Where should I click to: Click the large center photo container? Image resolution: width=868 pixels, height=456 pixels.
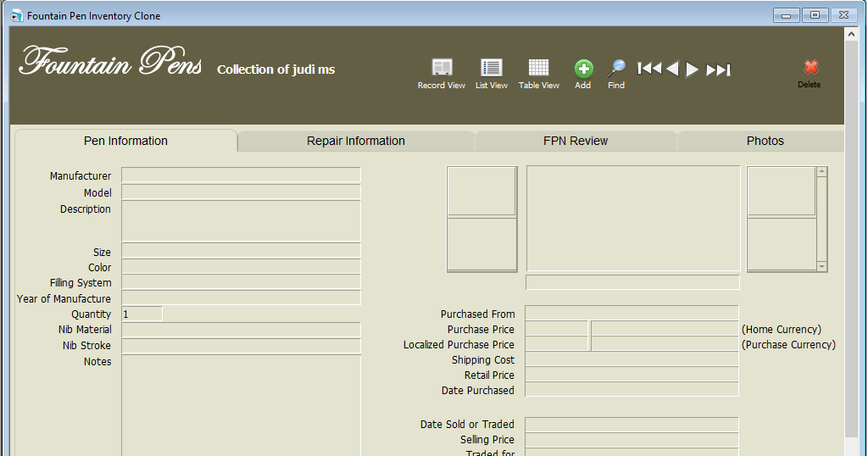pos(632,218)
